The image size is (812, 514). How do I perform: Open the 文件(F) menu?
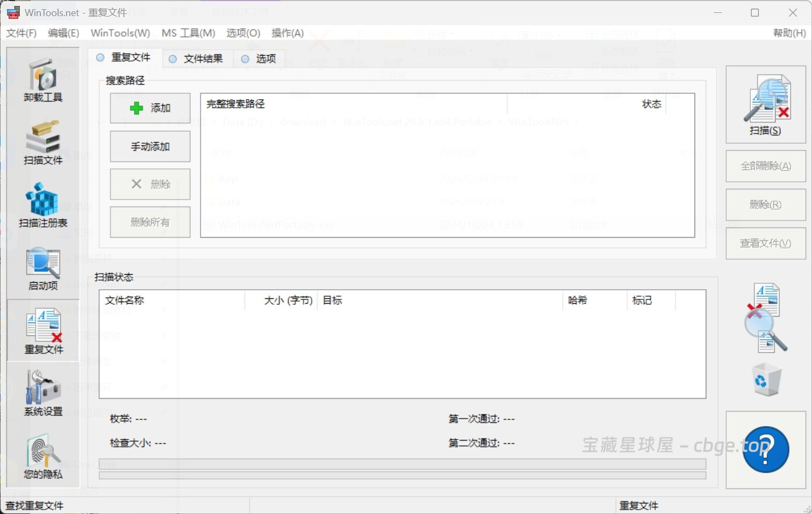coord(21,33)
